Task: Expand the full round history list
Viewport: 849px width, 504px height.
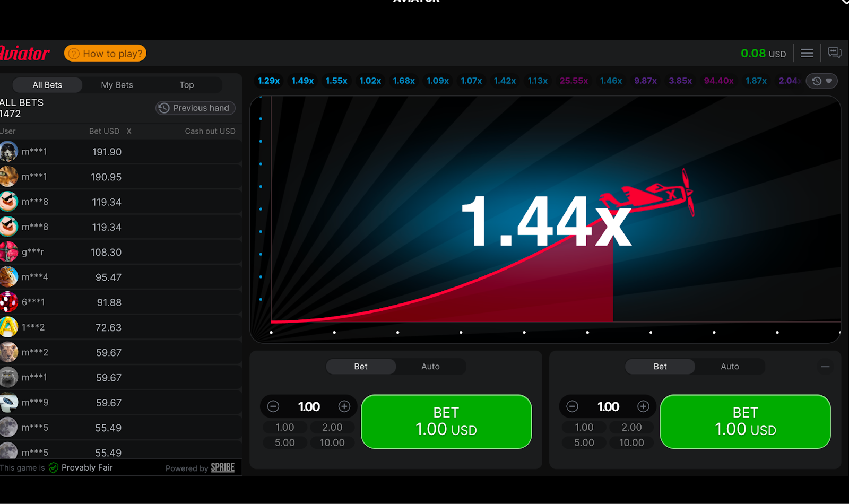Action: 821,81
